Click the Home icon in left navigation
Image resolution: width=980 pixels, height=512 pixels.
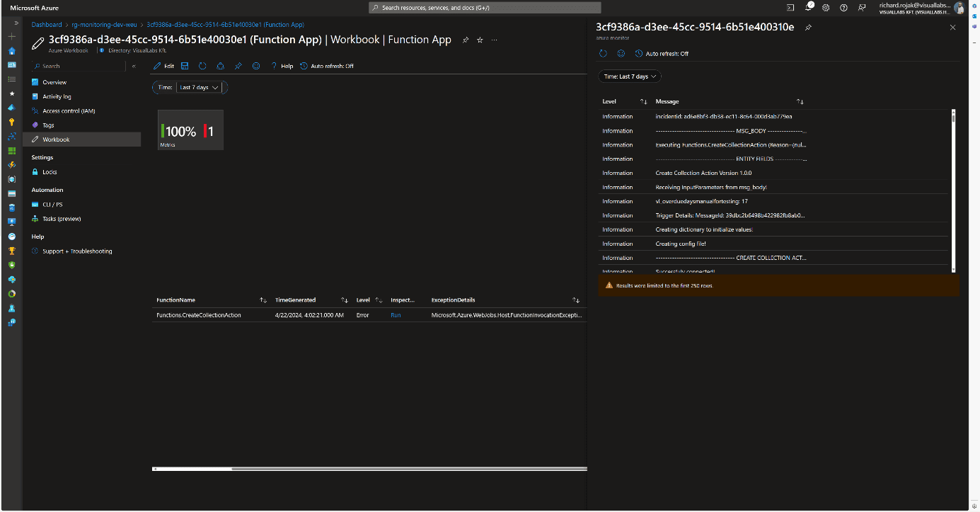coord(11,51)
